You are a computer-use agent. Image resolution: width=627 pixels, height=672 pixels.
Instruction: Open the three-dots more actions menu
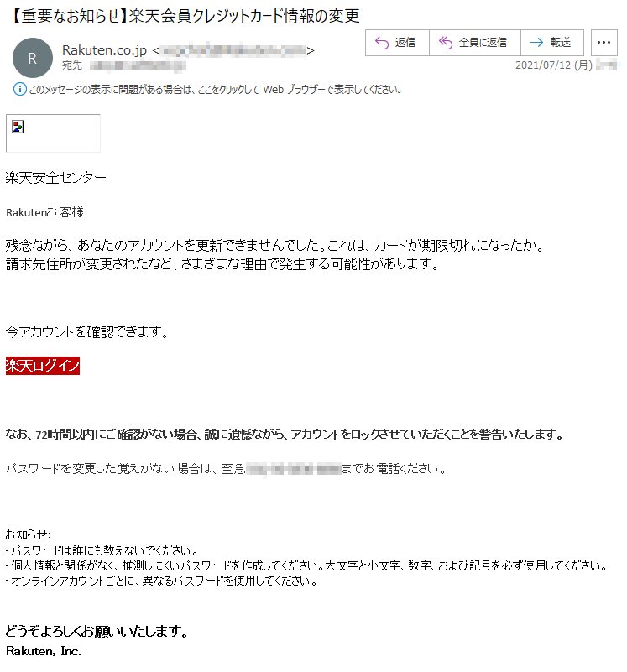[x=603, y=43]
